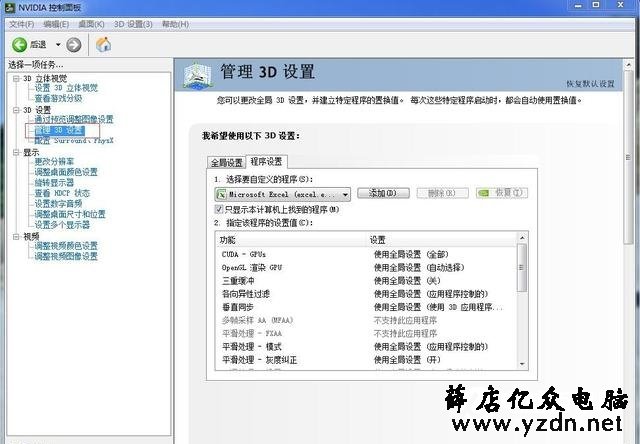Open 调整视频图像设置 task
This screenshot has width=640, height=444.
click(x=66, y=256)
